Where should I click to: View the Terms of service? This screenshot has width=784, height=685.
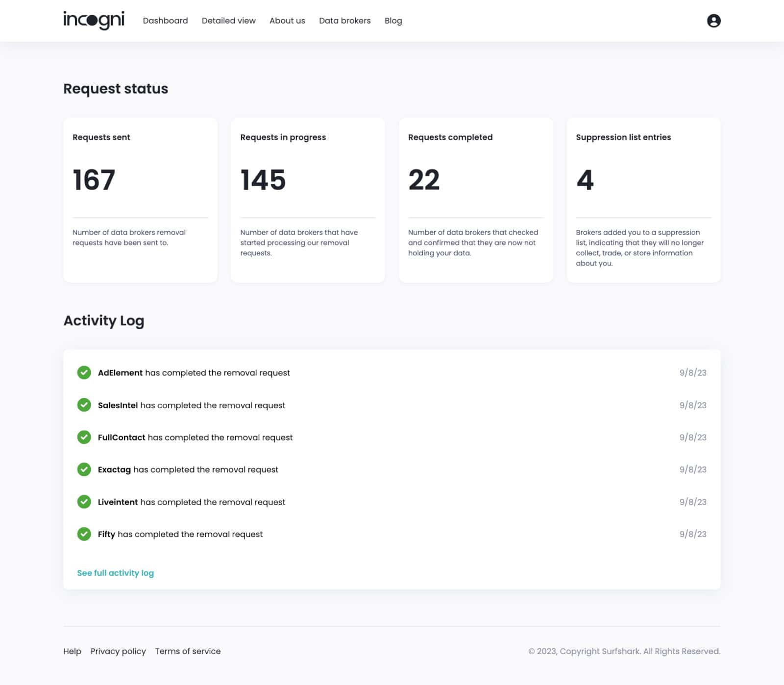(x=188, y=651)
